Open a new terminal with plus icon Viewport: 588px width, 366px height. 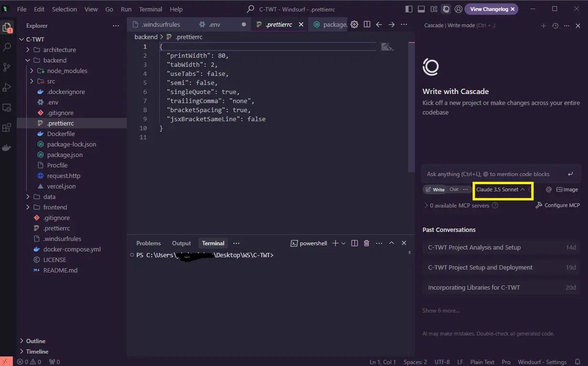click(335, 243)
